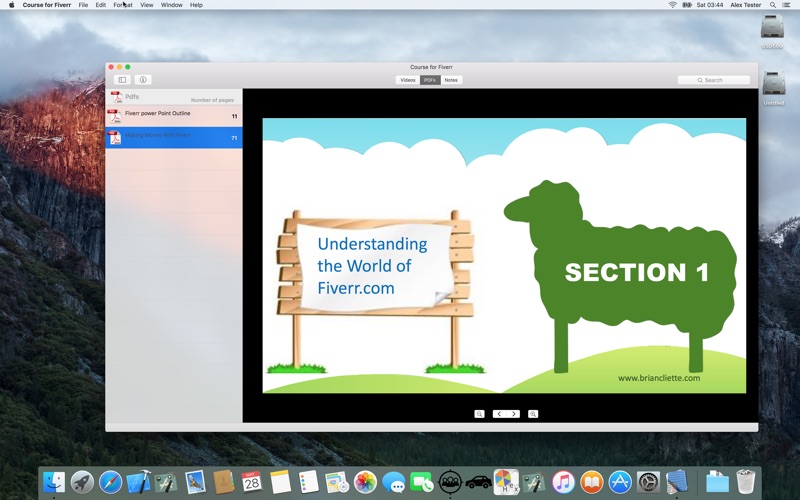800x500 pixels.
Task: Open FaceTime in the Dock
Action: point(422,482)
